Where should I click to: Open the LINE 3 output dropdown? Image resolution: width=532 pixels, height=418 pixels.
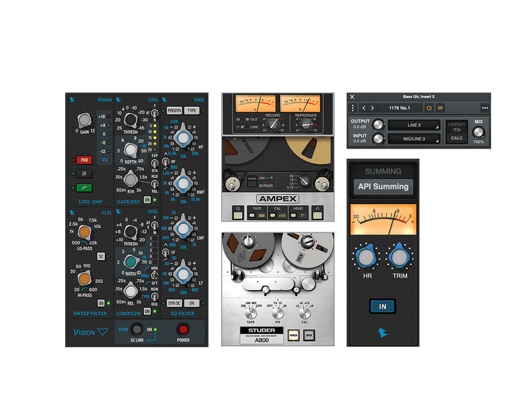click(x=413, y=125)
